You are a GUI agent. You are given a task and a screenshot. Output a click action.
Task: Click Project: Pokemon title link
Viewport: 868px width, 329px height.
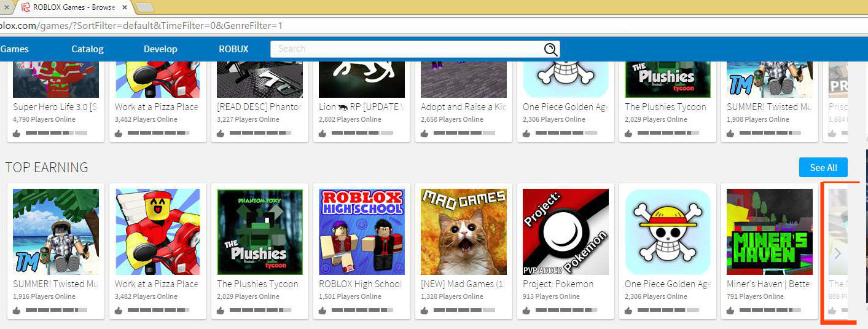point(558,284)
